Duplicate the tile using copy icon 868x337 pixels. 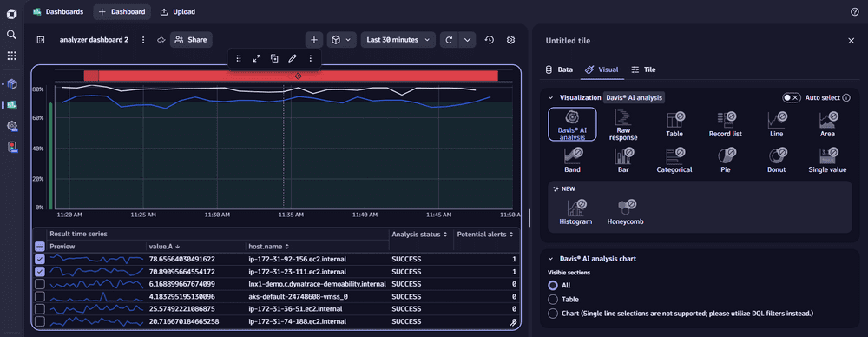[x=274, y=58]
